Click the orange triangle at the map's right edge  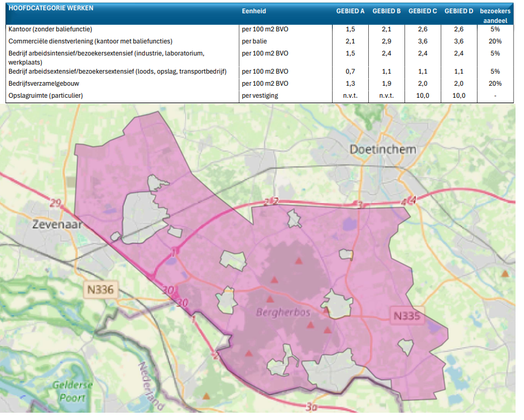[505, 274]
